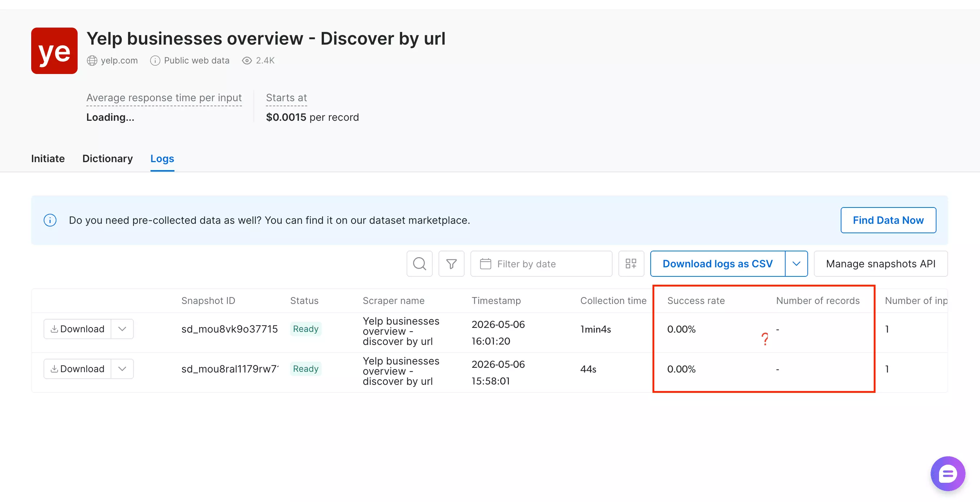Viewport: 980px width, 502px height.
Task: Expand download options for the 15:58:01 snapshot
Action: pyautogui.click(x=122, y=369)
